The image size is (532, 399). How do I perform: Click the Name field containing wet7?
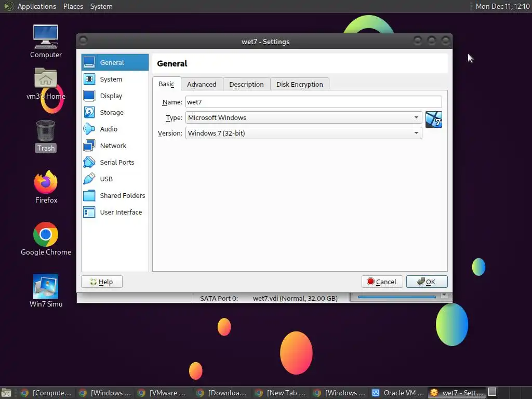(313, 102)
